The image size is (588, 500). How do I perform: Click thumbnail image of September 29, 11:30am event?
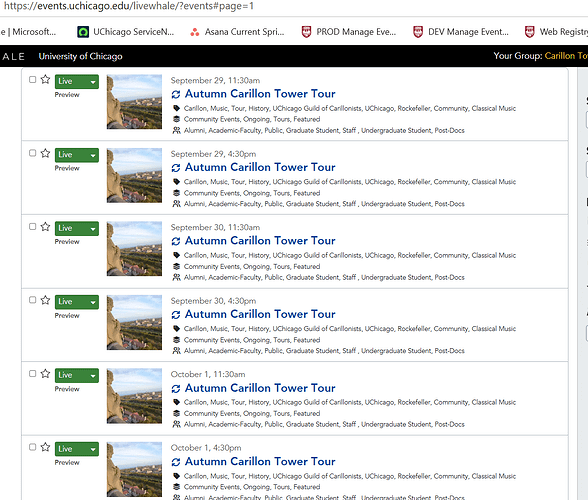coord(134,102)
